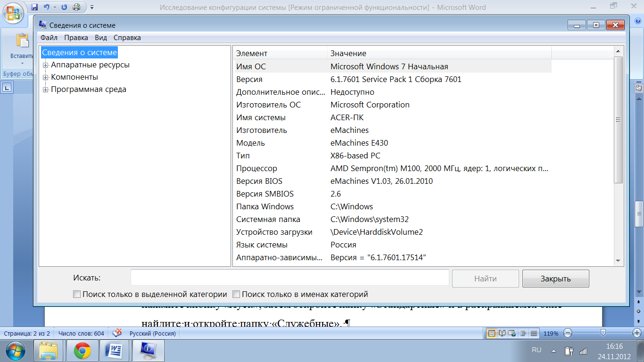The width and height of the screenshot is (644, 362).
Task: Click the system info icon in title bar
Action: coord(43,25)
